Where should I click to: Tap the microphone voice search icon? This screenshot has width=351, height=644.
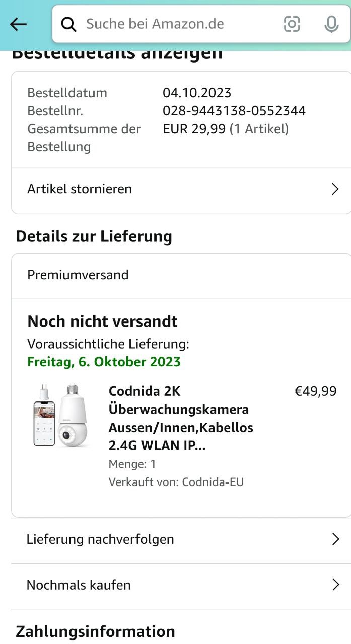331,24
